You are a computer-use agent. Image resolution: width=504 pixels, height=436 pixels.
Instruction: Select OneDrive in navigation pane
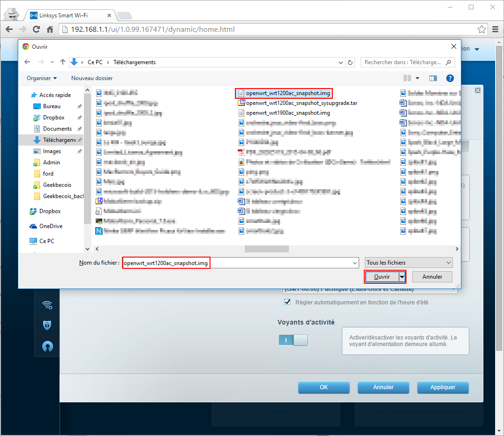point(51,226)
